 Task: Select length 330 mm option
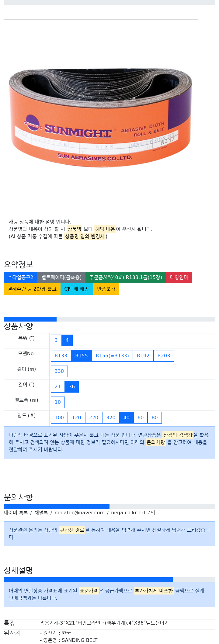click(59, 371)
